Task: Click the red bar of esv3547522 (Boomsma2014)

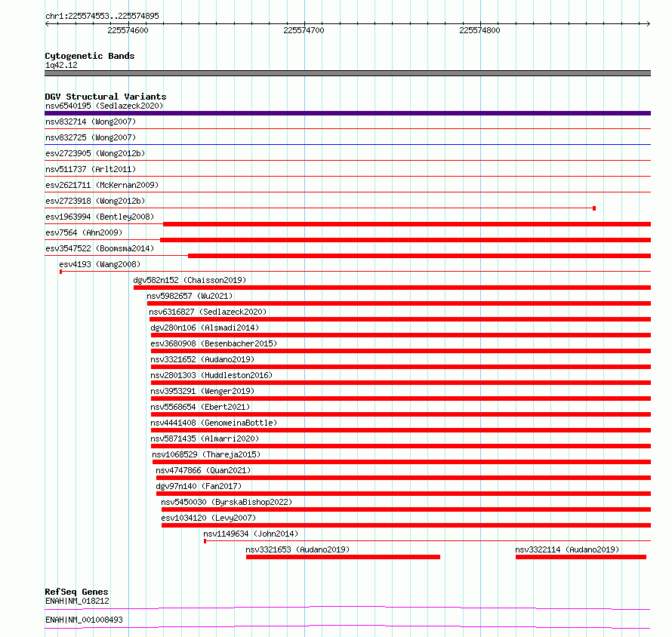Action: coord(419,256)
